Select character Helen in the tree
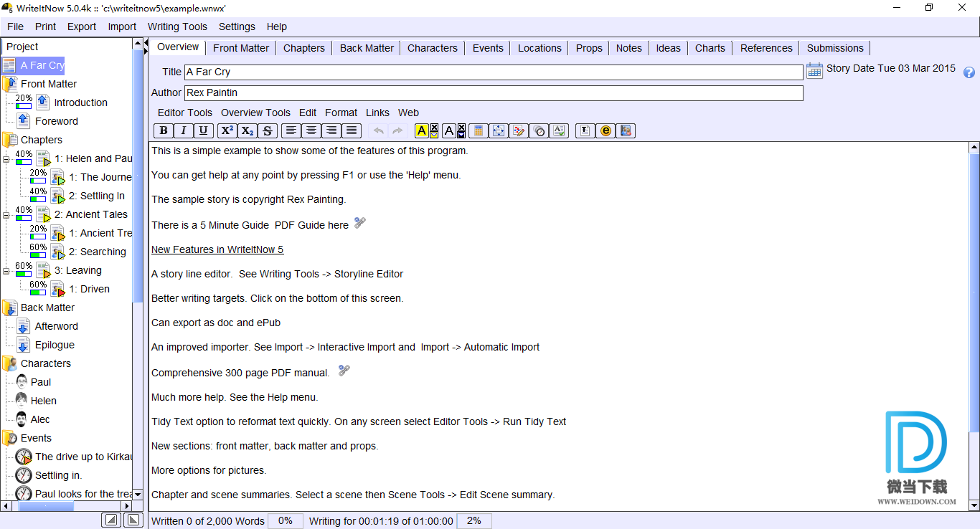Viewport: 980px width, 529px height. tap(44, 401)
